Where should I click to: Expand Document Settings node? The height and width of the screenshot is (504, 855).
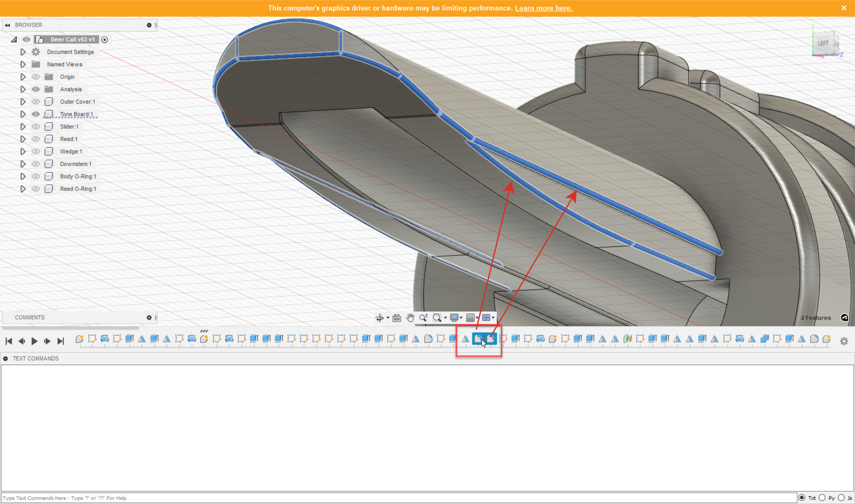tap(23, 52)
